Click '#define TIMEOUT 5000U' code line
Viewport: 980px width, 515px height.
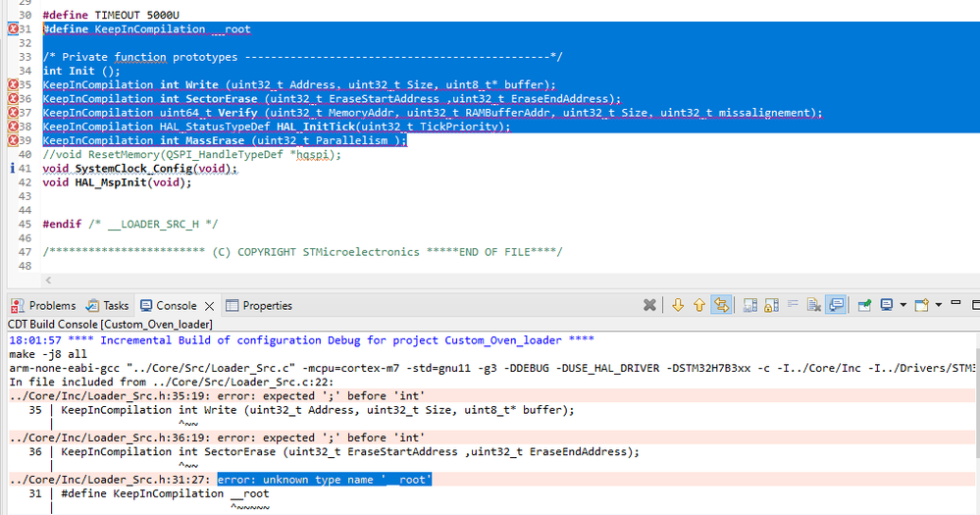[x=111, y=15]
